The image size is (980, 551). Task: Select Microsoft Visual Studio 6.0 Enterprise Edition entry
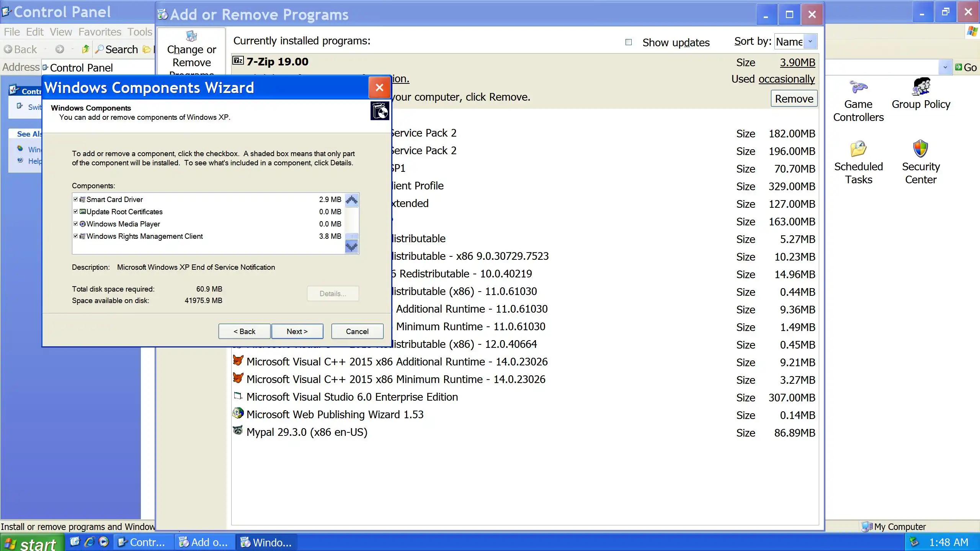coord(352,397)
